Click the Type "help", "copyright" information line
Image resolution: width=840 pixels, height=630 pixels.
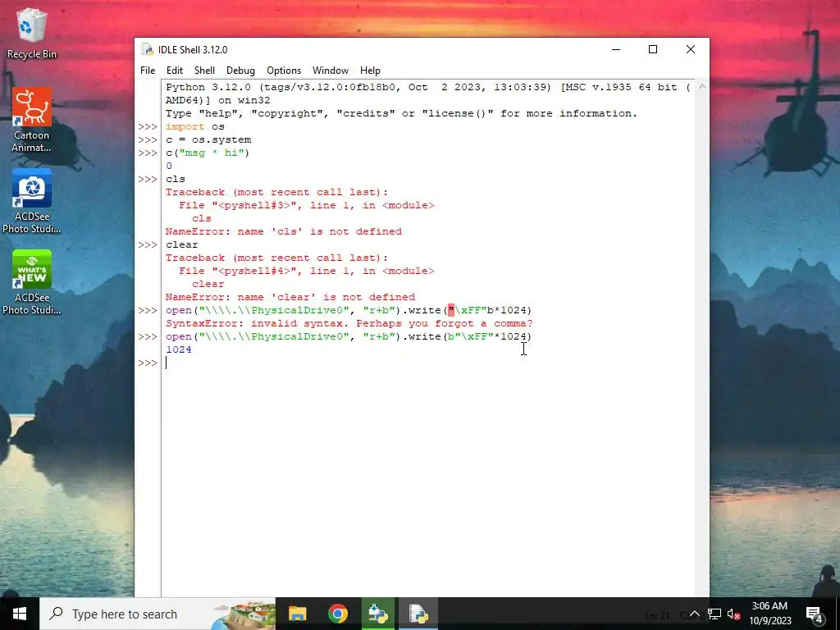coord(401,113)
